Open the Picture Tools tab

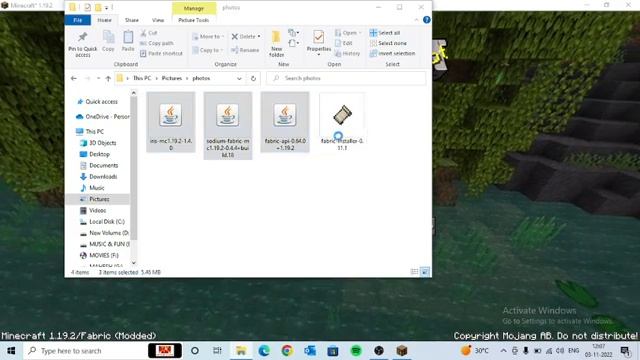(x=194, y=20)
